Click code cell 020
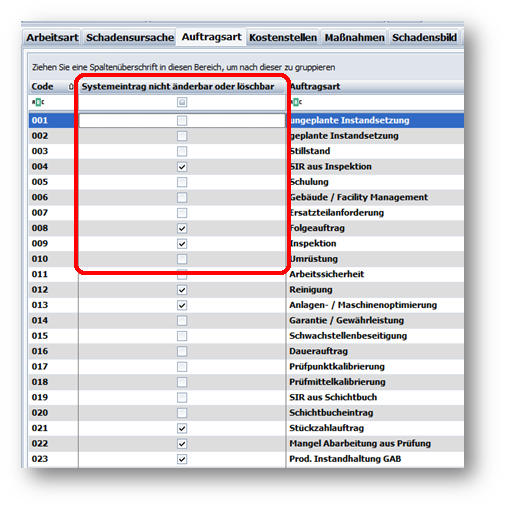The width and height of the screenshot is (506, 510). tap(53, 413)
